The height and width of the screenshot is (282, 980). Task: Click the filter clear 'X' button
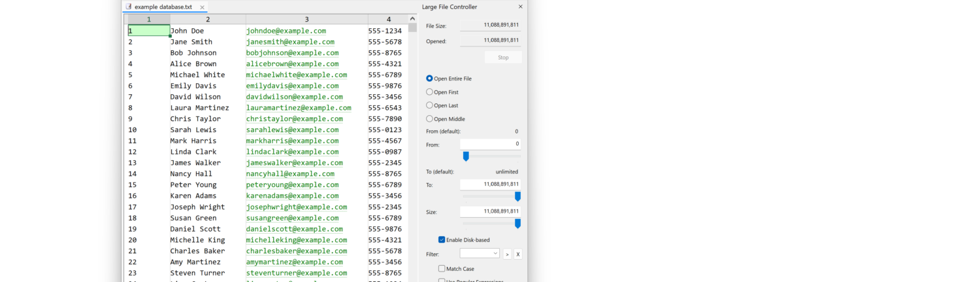coord(517,254)
